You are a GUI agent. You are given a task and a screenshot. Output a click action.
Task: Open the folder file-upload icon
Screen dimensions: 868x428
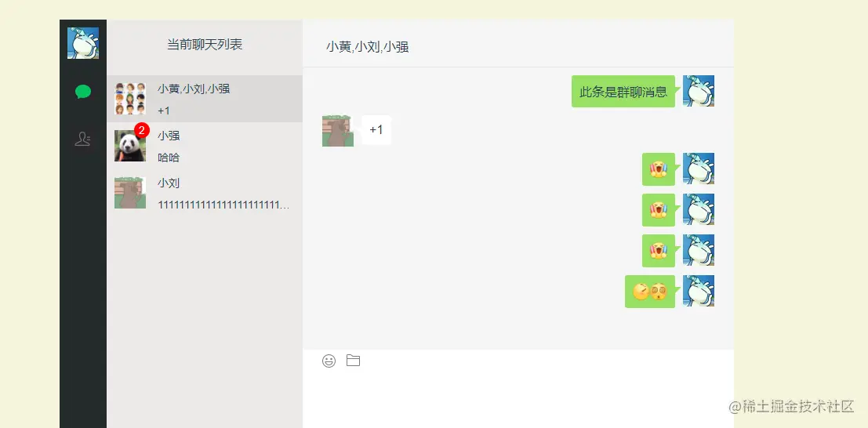[x=353, y=361]
